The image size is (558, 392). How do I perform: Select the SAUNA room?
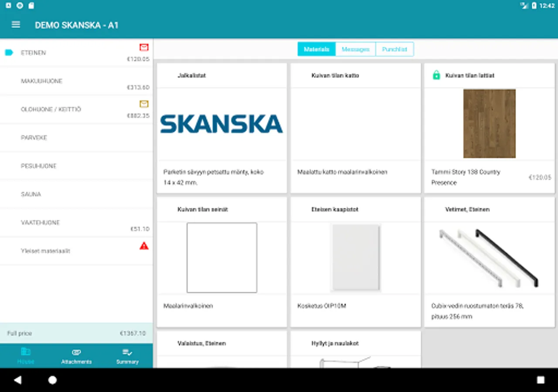point(76,194)
